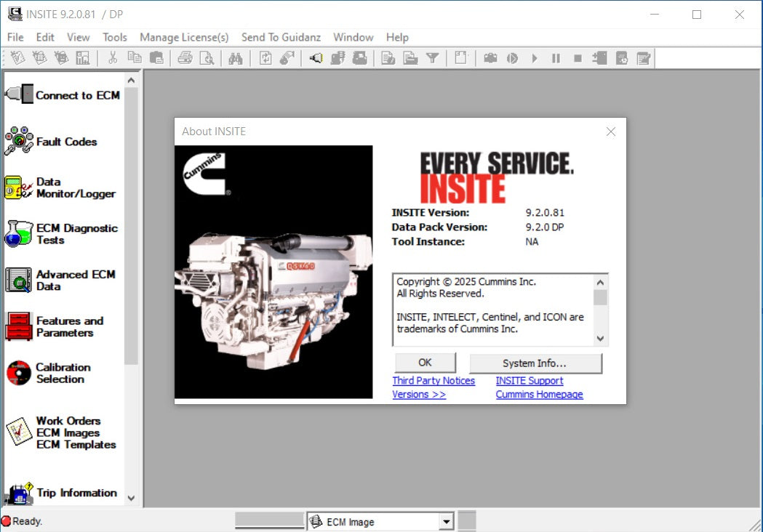This screenshot has height=532, width=763.
Task: Open Fault Codes from the sidebar
Action: point(19,141)
